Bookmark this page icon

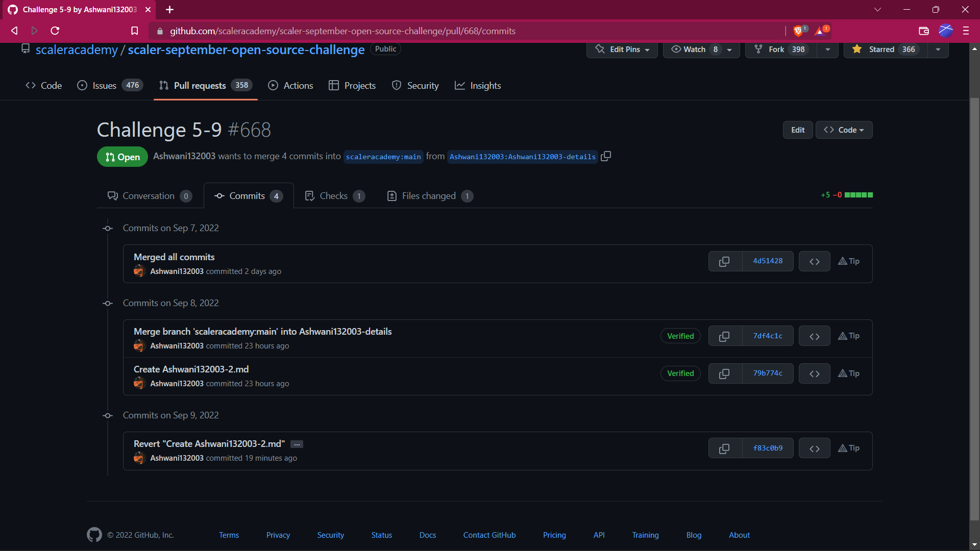(134, 31)
